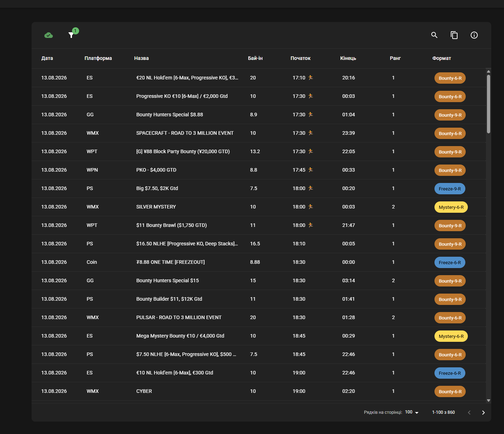Expand rows per page dropdown showing 100
Screen dimensions: 504x434
412,412
